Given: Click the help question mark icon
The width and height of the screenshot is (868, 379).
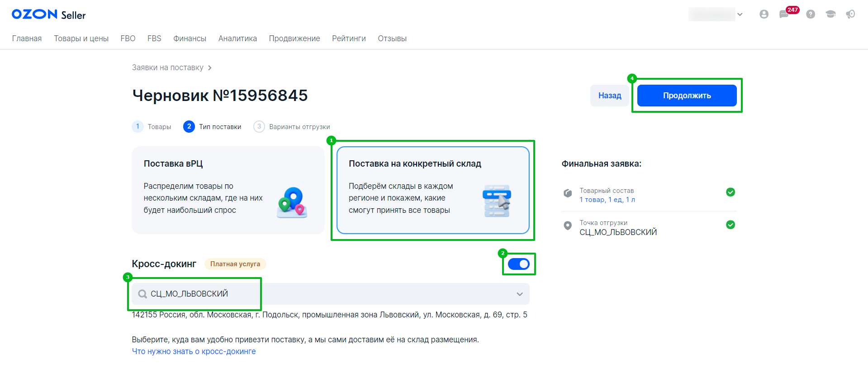Looking at the screenshot, I should 811,14.
